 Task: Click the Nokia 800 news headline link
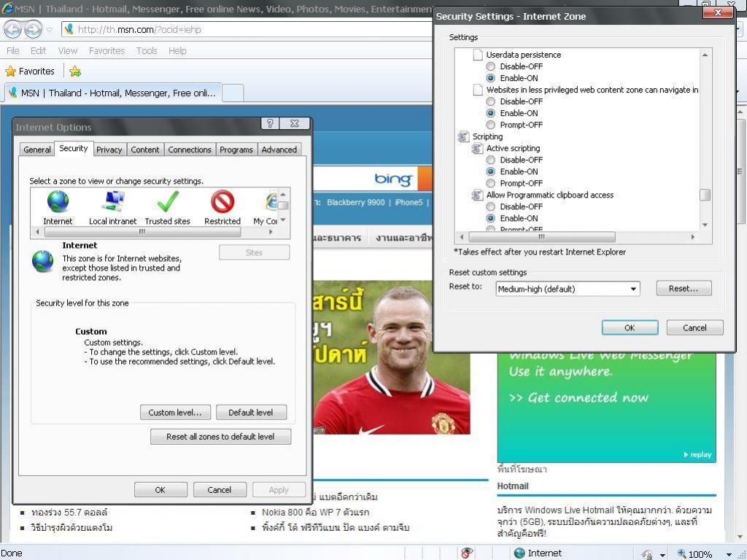[x=315, y=513]
